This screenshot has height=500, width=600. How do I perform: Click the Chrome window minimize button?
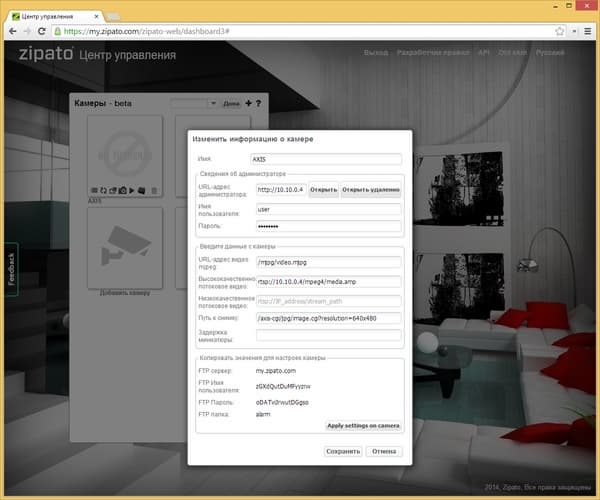556,6
